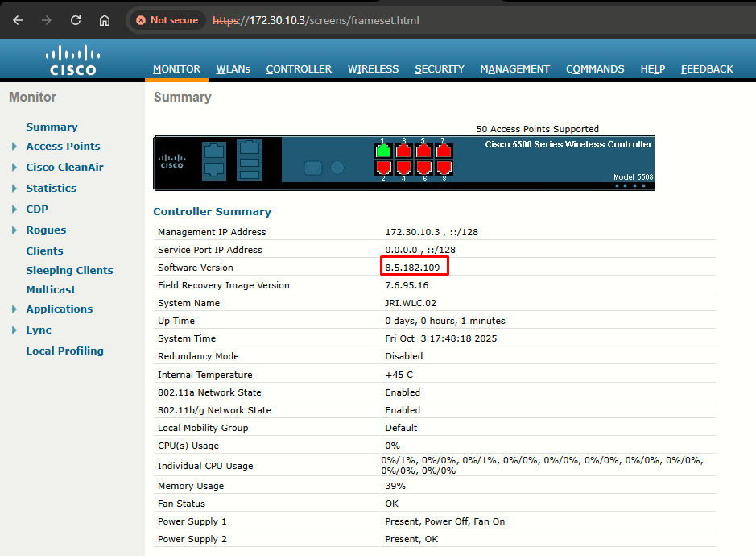Expand the Applications arrow
This screenshot has width=756, height=556.
pos(14,309)
